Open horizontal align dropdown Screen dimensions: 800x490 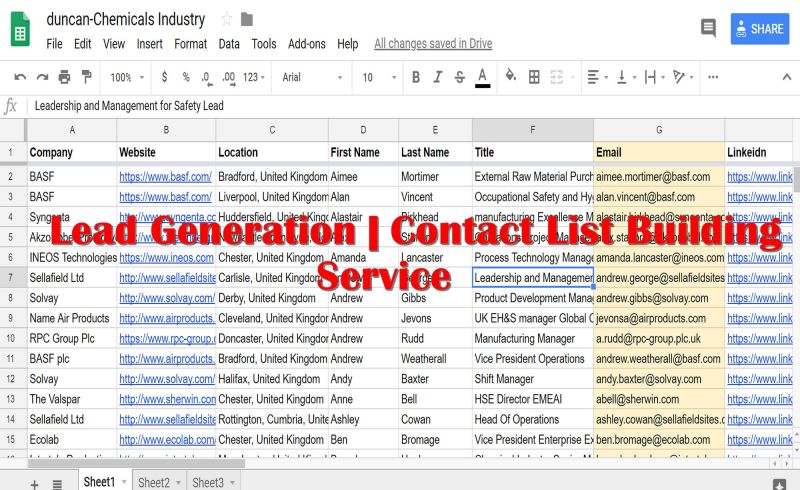[597, 77]
